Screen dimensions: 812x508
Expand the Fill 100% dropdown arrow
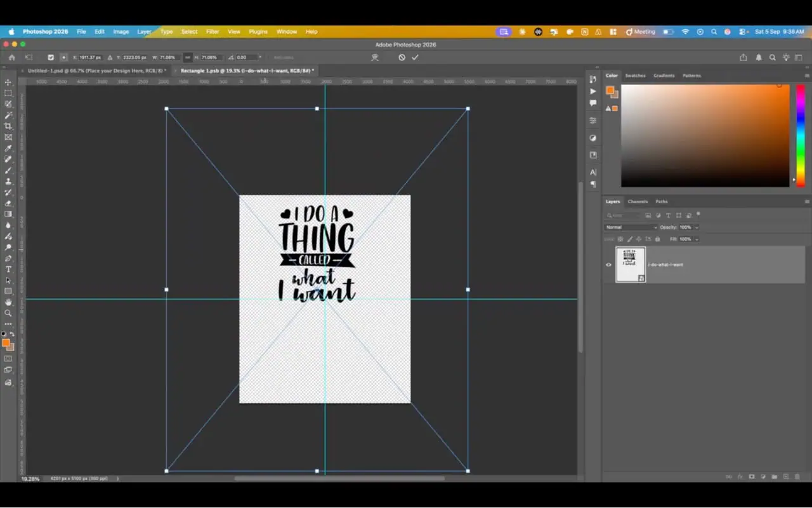coord(697,239)
